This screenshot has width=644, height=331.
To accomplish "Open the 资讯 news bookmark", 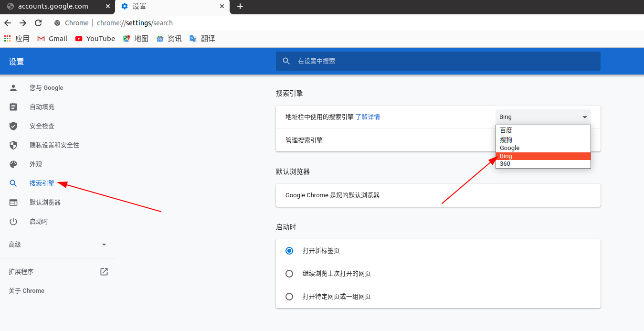I will tap(169, 39).
